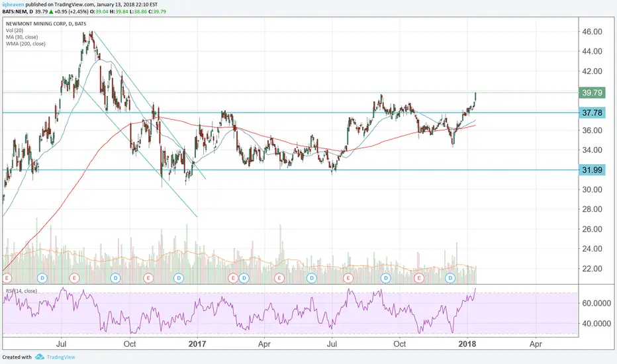
Task: Click the earnings marker just right of Jul 2016
Action: (74, 278)
